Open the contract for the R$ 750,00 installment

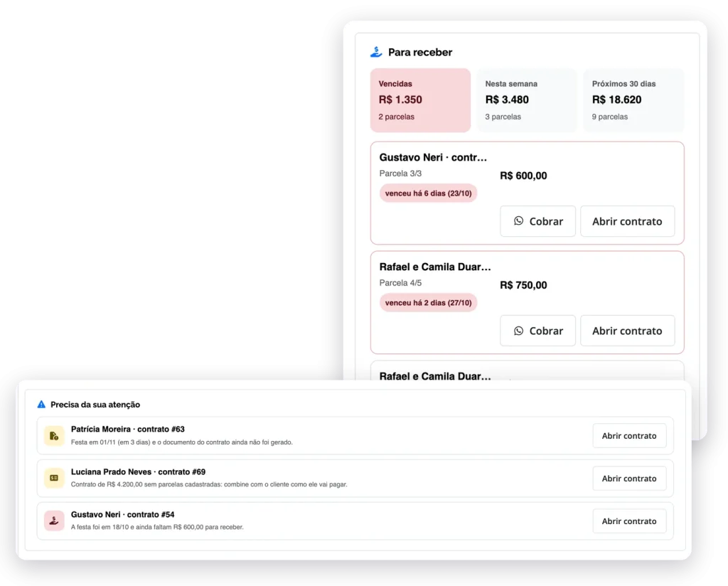(x=627, y=331)
